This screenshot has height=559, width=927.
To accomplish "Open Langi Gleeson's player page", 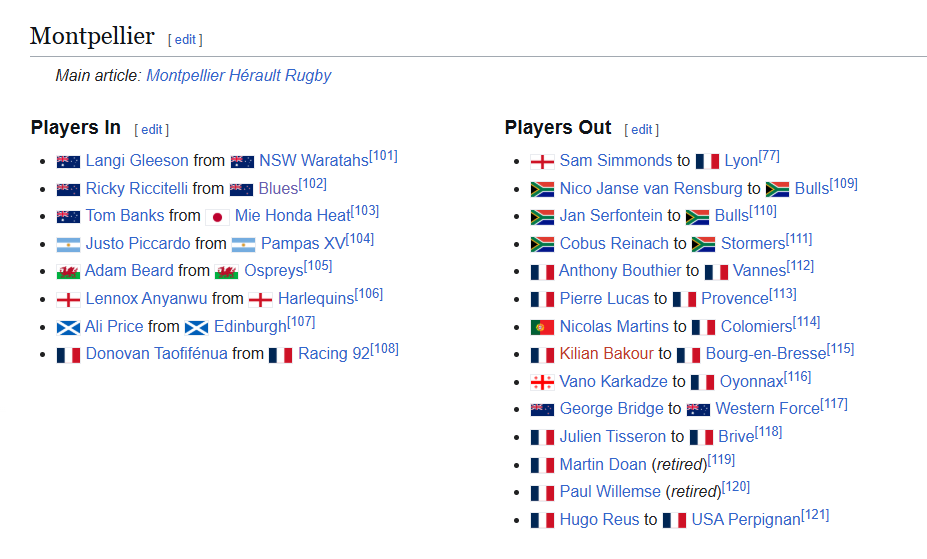I will click(137, 161).
